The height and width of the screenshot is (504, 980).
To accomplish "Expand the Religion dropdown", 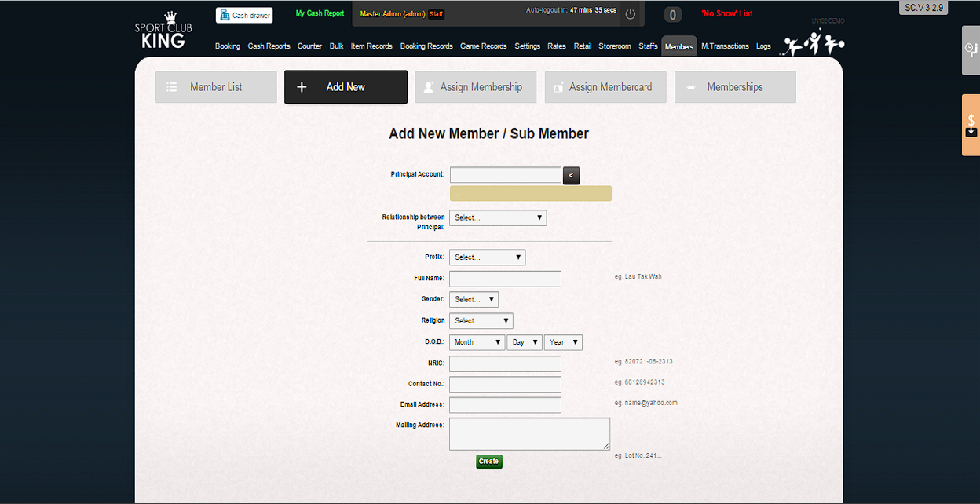I will (x=481, y=320).
